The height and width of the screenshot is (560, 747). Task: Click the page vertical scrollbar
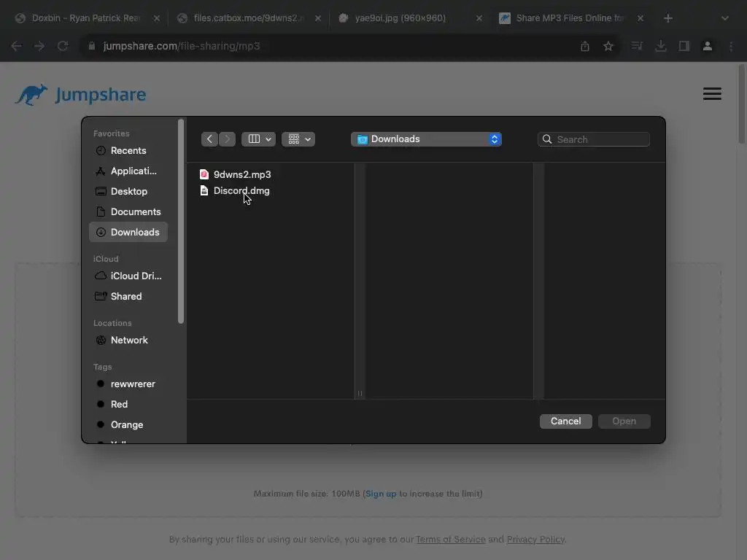(x=742, y=104)
